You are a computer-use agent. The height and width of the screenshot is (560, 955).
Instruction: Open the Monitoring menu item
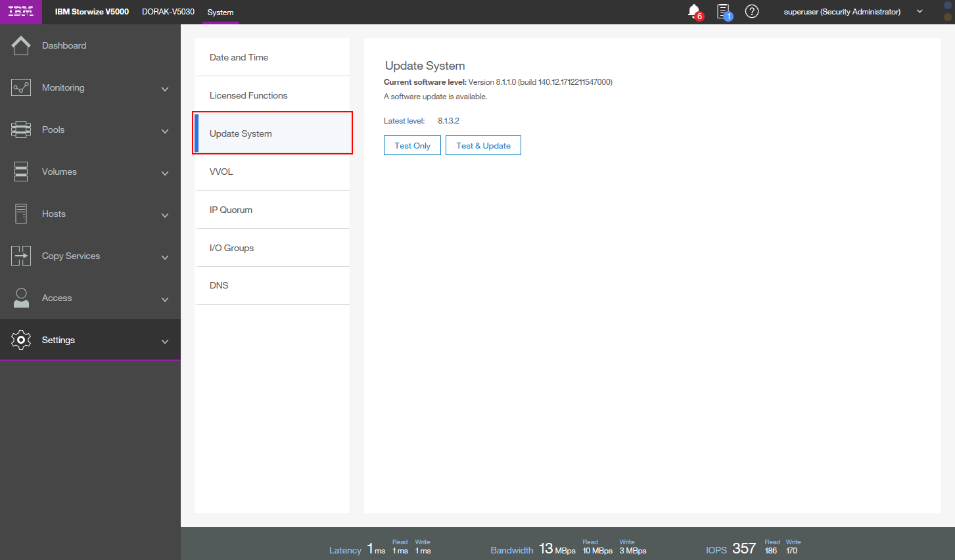click(x=90, y=87)
